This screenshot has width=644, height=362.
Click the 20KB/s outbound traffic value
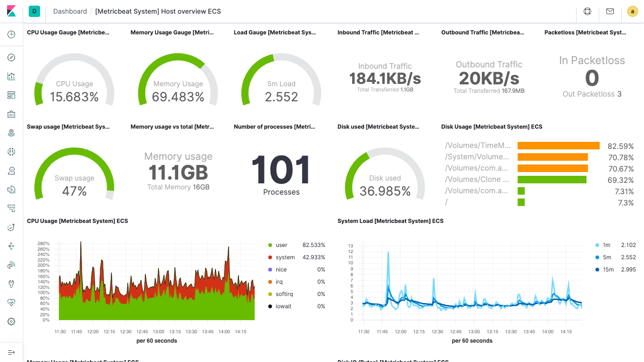click(489, 78)
